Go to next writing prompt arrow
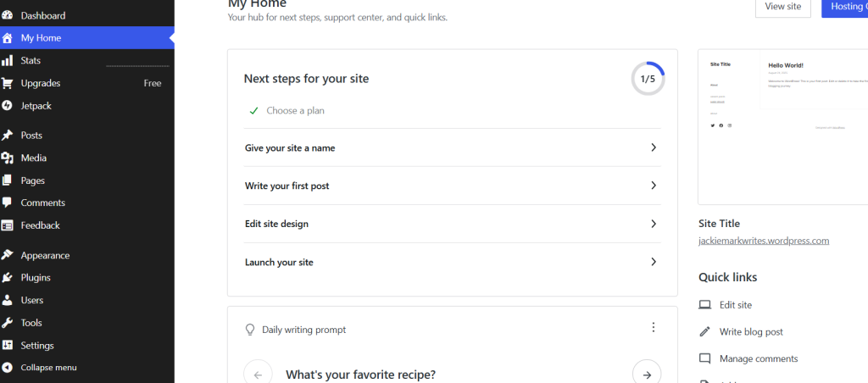Viewport: 868px width, 383px height. click(647, 375)
